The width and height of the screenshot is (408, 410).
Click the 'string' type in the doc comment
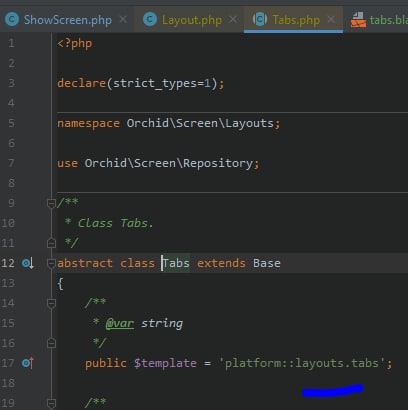[162, 323]
